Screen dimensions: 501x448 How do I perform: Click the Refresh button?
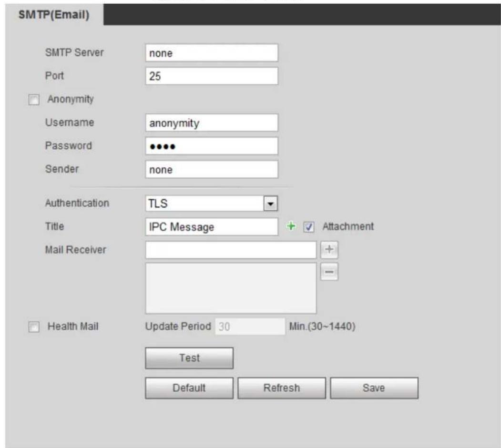(x=282, y=388)
